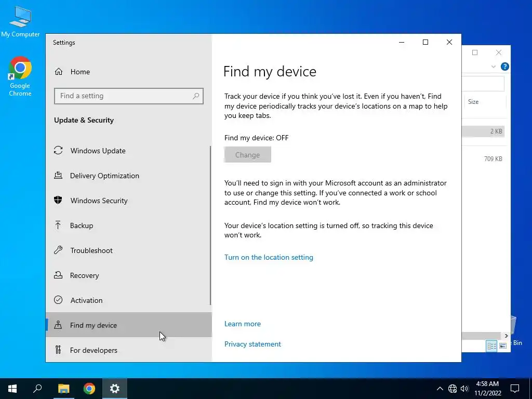
Task: Open My Computer desktop icon
Action: [x=20, y=21]
